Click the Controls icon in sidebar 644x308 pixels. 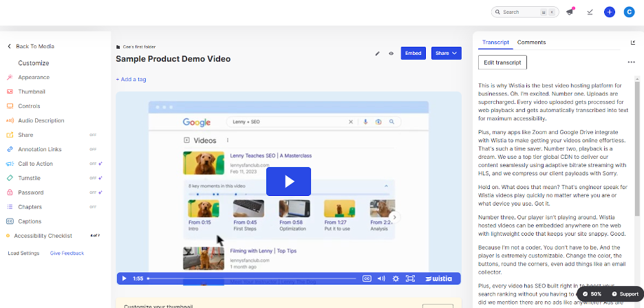click(x=10, y=106)
